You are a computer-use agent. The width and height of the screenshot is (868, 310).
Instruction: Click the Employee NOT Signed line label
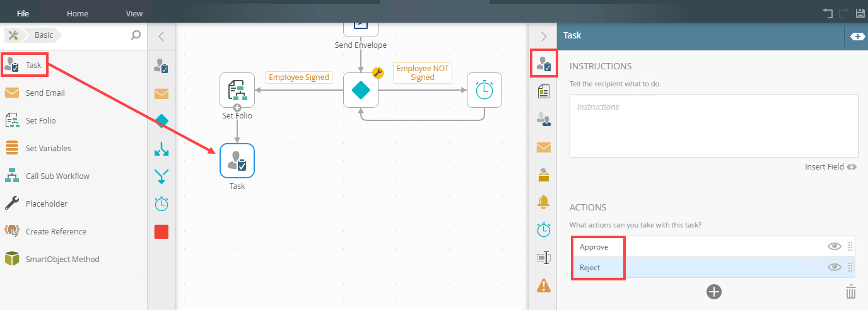coord(423,73)
